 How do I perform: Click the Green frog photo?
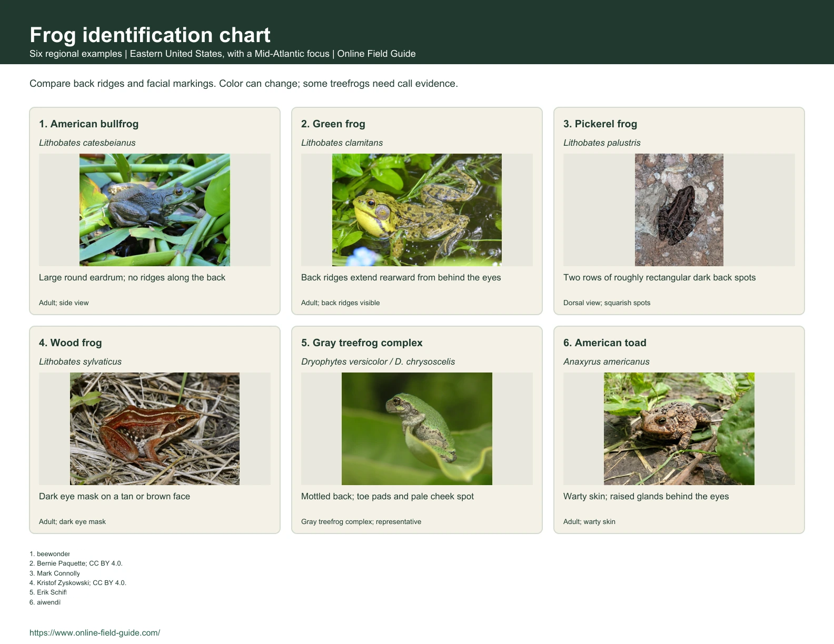click(x=417, y=210)
